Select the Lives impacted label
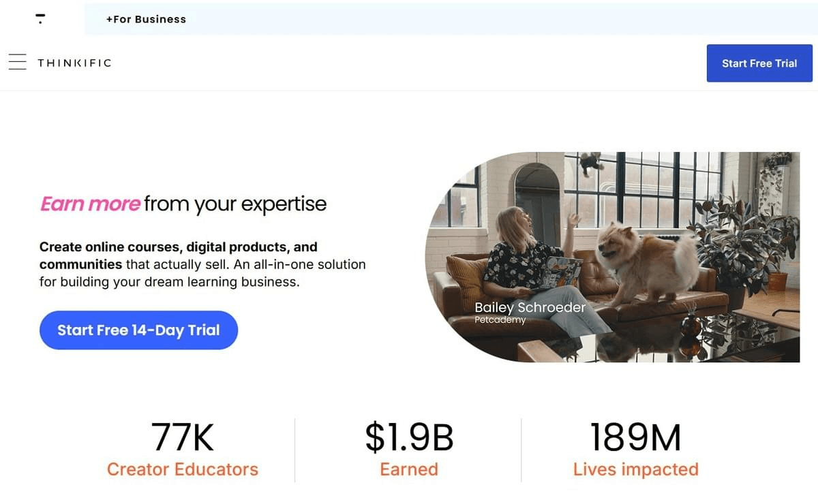The image size is (818, 504). [635, 469]
